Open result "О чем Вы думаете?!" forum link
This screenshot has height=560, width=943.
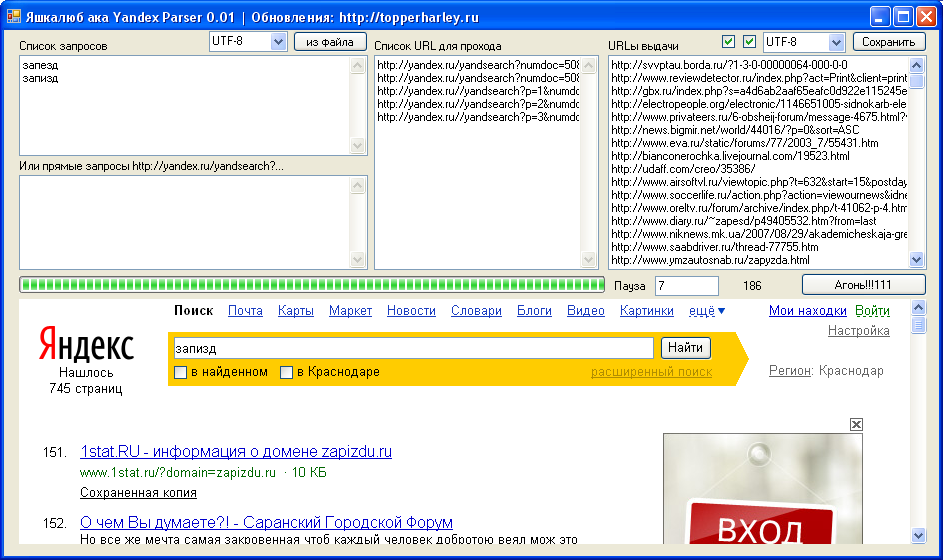click(266, 522)
